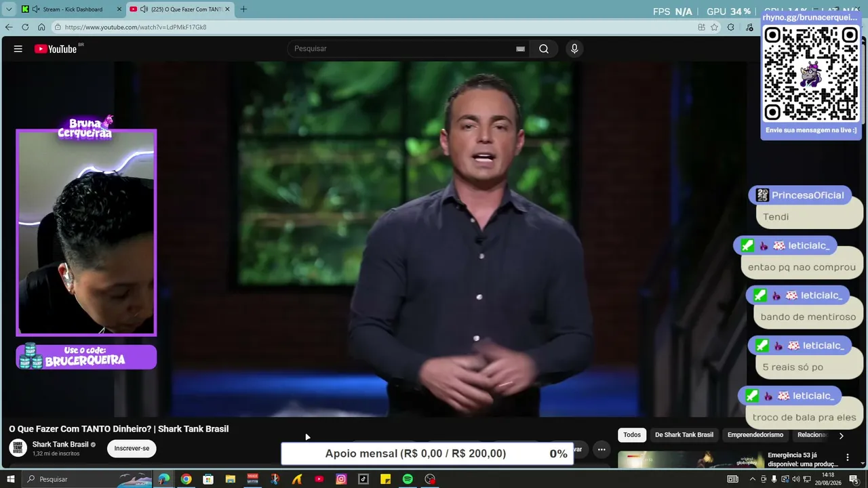Open the browser extensions puzzle icon
868x488 pixels.
pos(730,27)
